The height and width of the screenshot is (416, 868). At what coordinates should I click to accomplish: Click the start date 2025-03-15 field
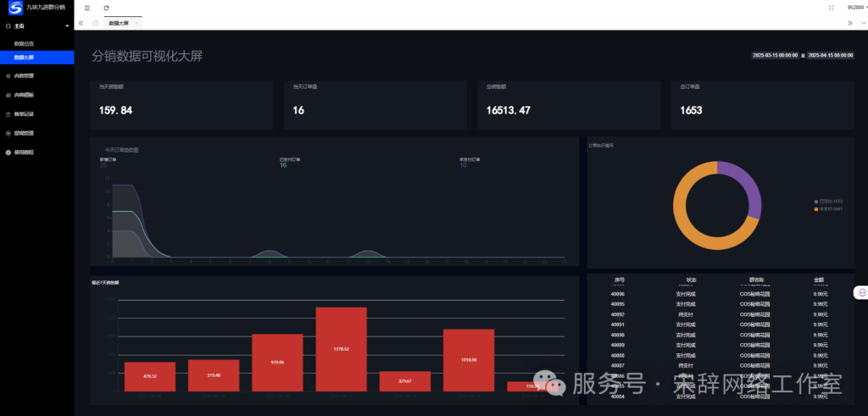(x=775, y=55)
